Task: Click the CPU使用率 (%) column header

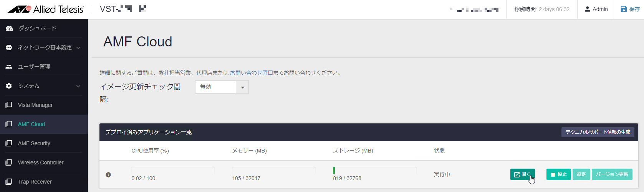Action: click(150, 151)
